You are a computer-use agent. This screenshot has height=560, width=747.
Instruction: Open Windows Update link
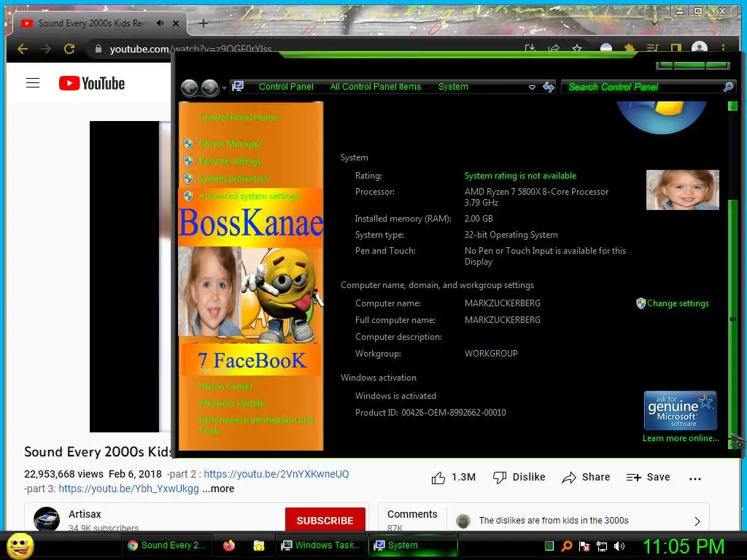point(232,403)
